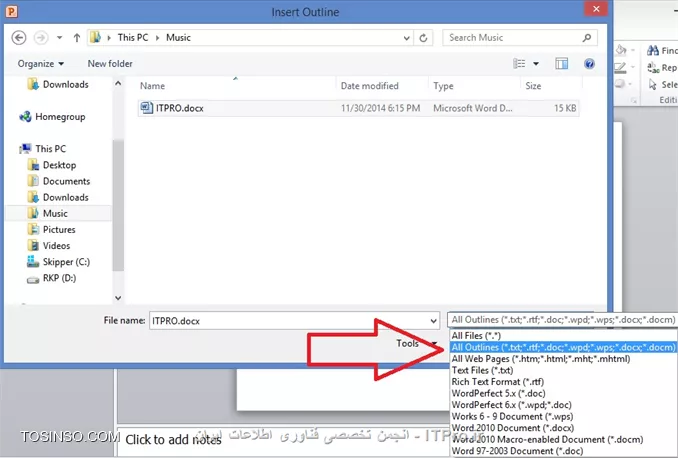This screenshot has height=458, width=678.
Task: Choose the highlighted All Outlines filter option
Action: pyautogui.click(x=563, y=347)
